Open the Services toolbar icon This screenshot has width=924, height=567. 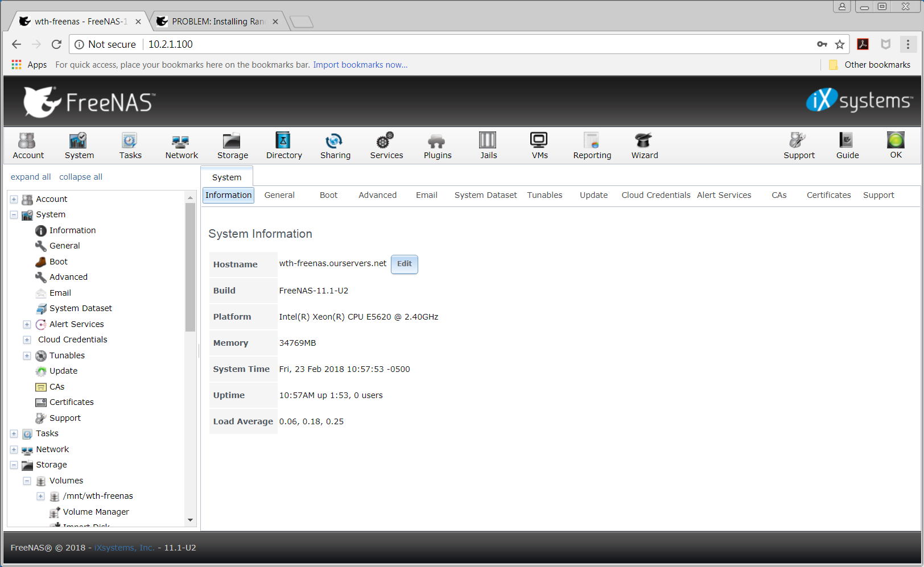click(386, 146)
